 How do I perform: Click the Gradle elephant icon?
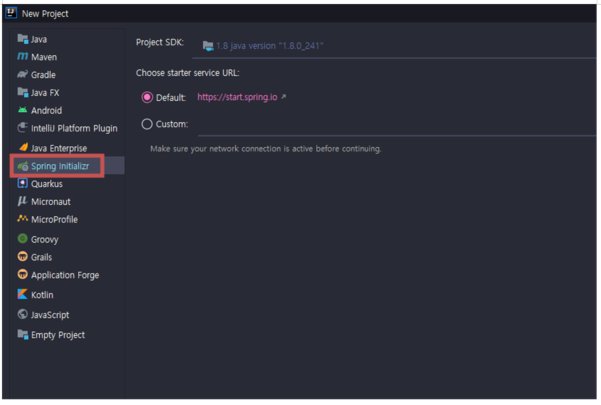tap(23, 74)
